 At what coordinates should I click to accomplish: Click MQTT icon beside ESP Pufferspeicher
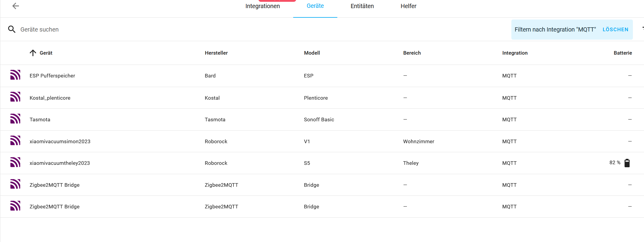(15, 75)
